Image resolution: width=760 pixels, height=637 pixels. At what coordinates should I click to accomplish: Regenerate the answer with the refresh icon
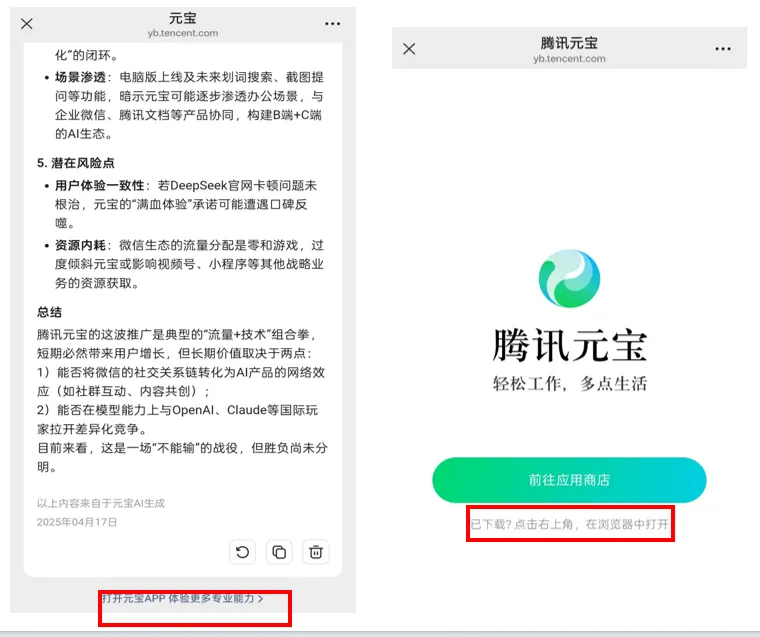click(242, 552)
